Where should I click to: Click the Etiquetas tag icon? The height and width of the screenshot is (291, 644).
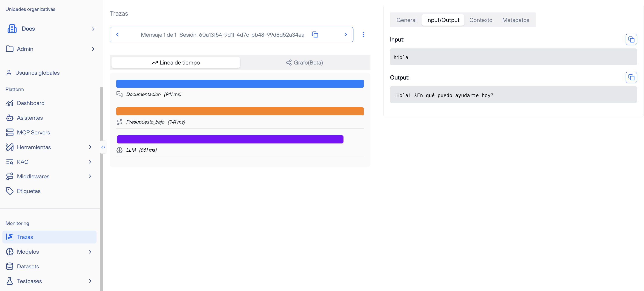coord(9,191)
